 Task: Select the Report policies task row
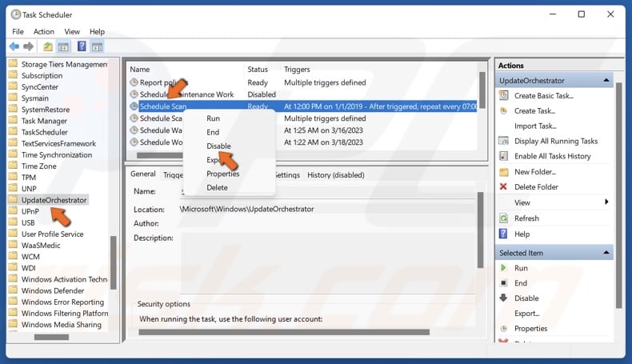pyautogui.click(x=303, y=82)
